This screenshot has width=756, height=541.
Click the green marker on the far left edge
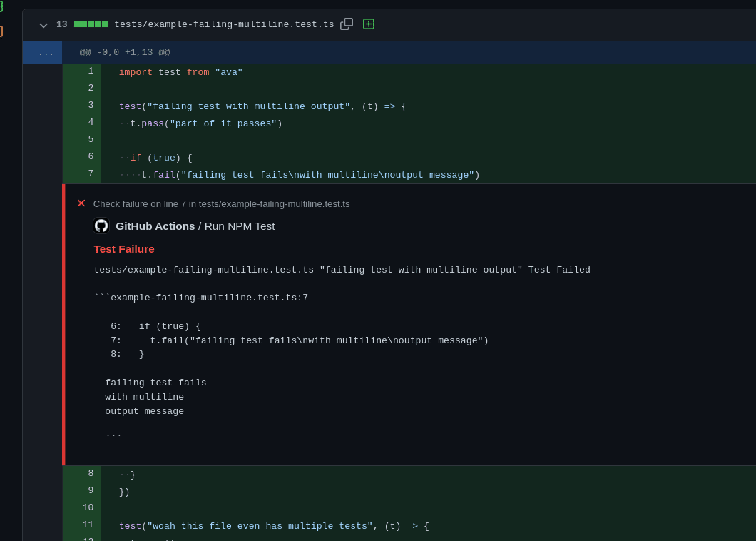click(1, 7)
